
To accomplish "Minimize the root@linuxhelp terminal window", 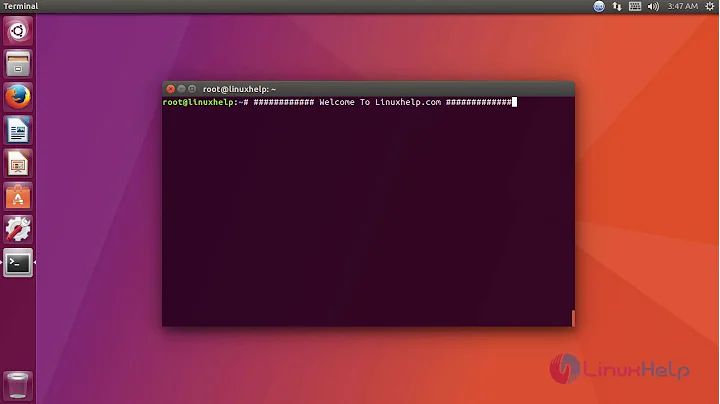I will 181,89.
